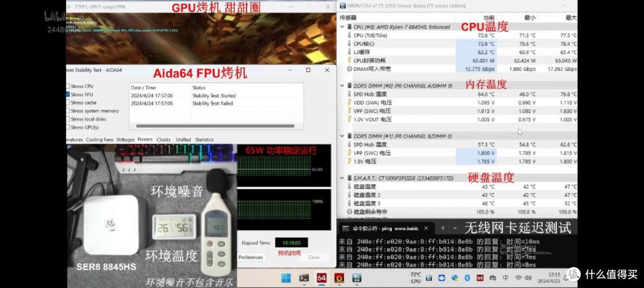Collapse the DDR5 DIMM [#0] sensor group

coord(342,85)
